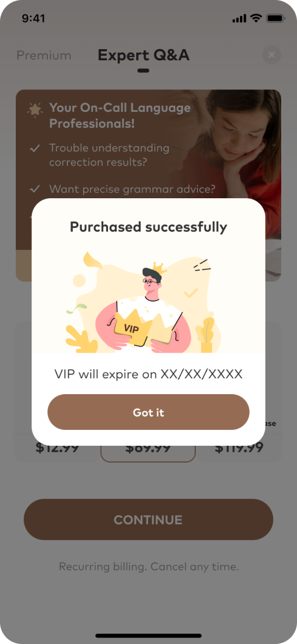
Task: Tap the battery icon in status bar
Action: (x=275, y=18)
